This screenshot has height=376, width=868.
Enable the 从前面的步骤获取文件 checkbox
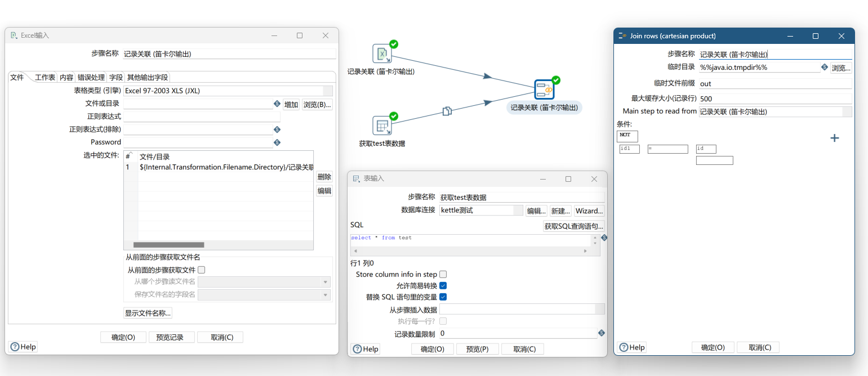pos(202,270)
